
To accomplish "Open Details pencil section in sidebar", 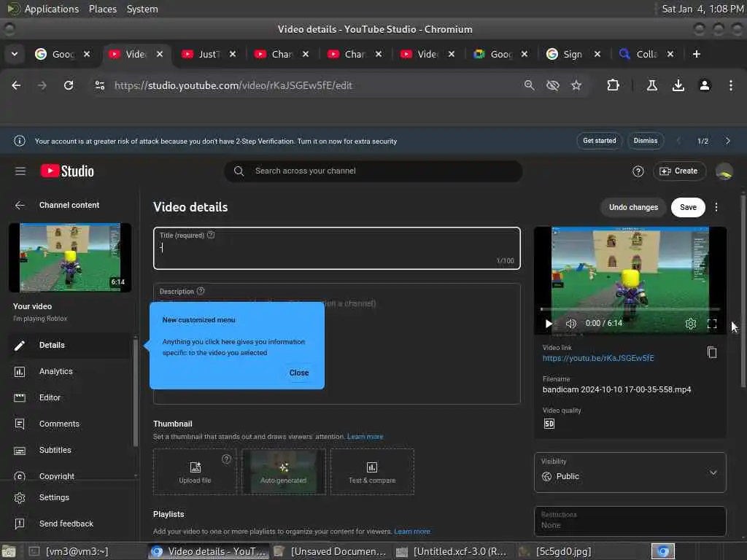I will pos(69,345).
